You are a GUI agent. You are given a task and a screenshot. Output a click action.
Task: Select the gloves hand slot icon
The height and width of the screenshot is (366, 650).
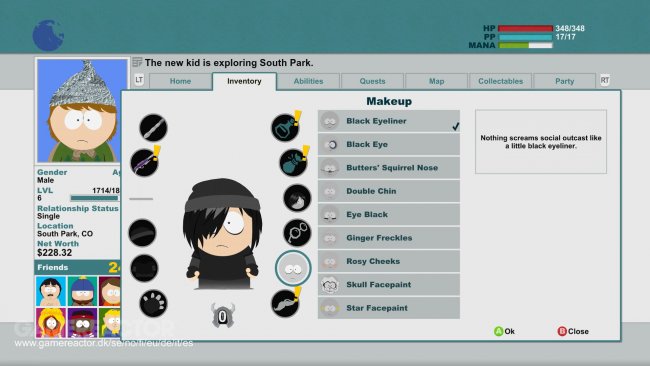click(x=153, y=303)
